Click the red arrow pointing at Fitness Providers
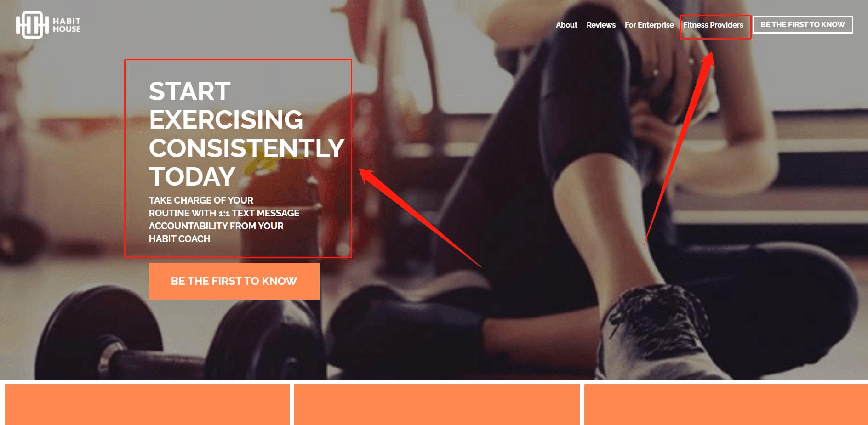This screenshot has height=425, width=868. click(x=679, y=148)
